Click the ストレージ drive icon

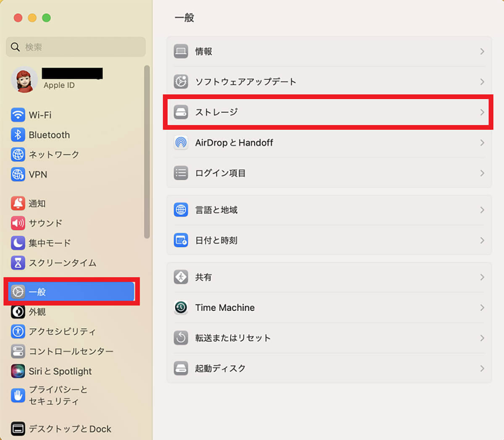181,112
